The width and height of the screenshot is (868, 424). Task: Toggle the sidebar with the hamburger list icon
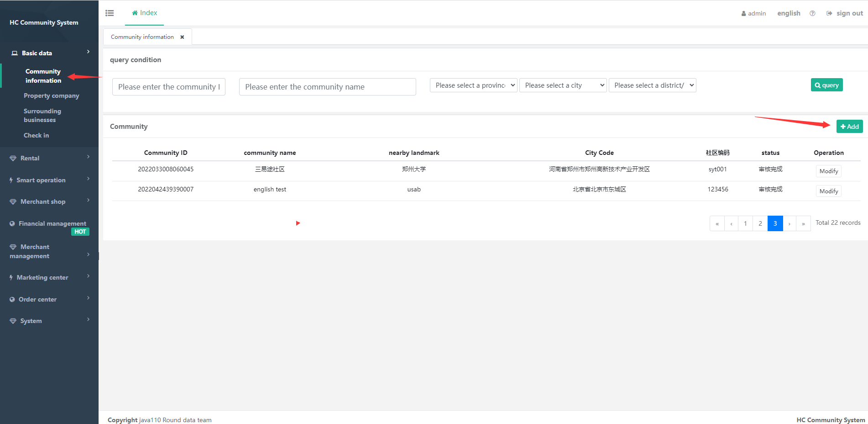(110, 13)
